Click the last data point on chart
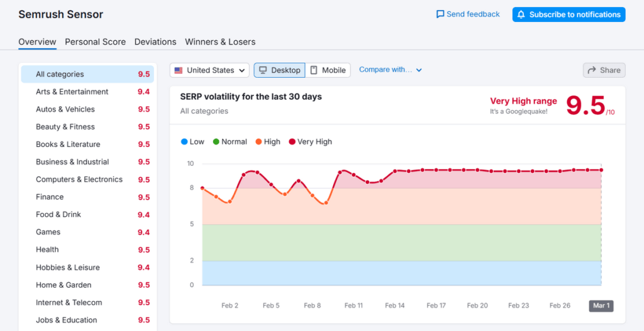Image resolution: width=644 pixels, height=331 pixels. pyautogui.click(x=601, y=170)
